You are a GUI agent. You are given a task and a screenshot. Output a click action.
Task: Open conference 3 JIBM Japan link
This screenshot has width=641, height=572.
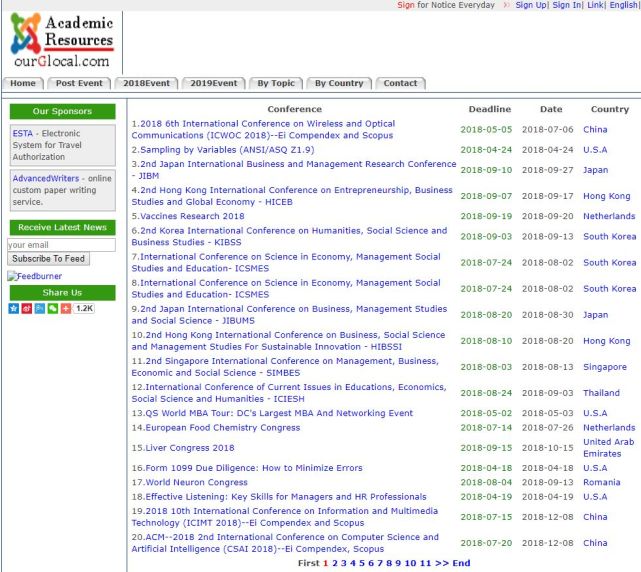pyautogui.click(x=294, y=170)
